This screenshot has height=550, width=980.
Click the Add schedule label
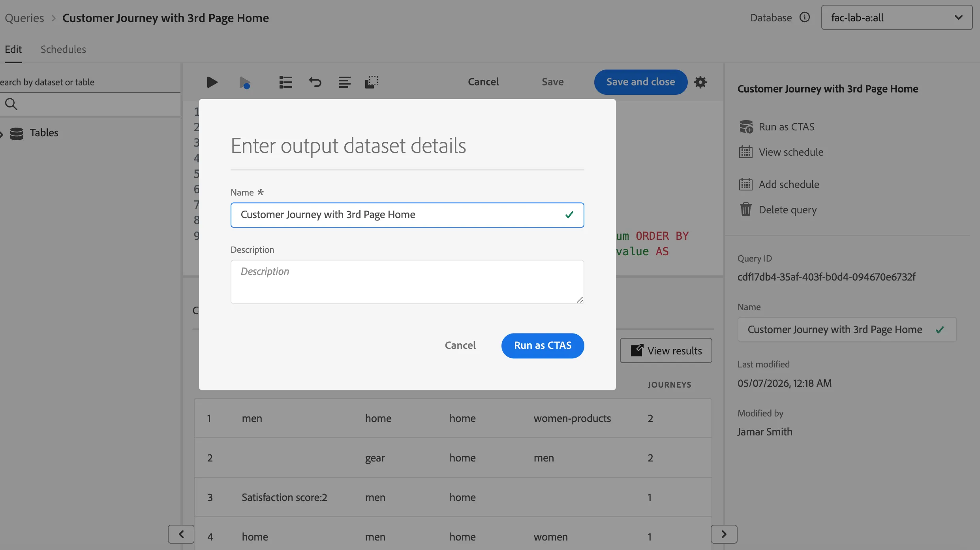pyautogui.click(x=789, y=185)
